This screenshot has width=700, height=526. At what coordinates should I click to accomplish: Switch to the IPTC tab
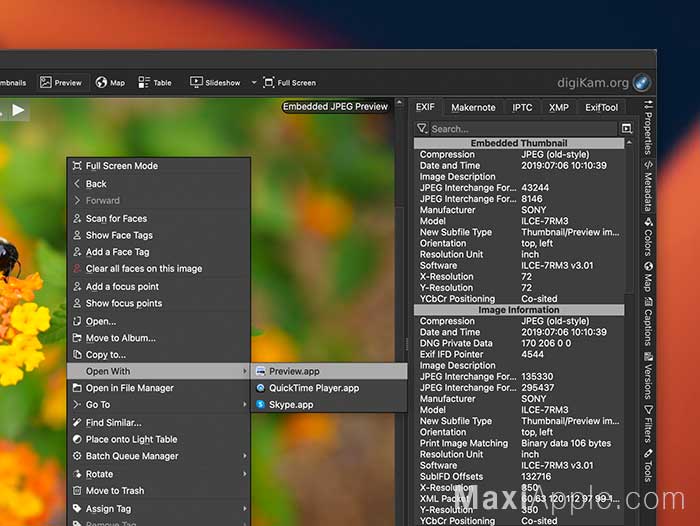tap(522, 107)
